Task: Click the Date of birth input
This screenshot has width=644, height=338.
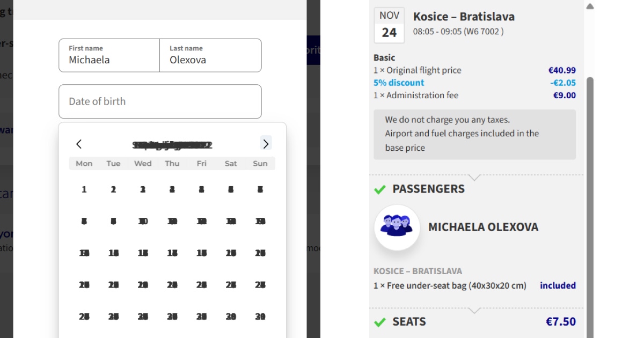Action: click(160, 101)
